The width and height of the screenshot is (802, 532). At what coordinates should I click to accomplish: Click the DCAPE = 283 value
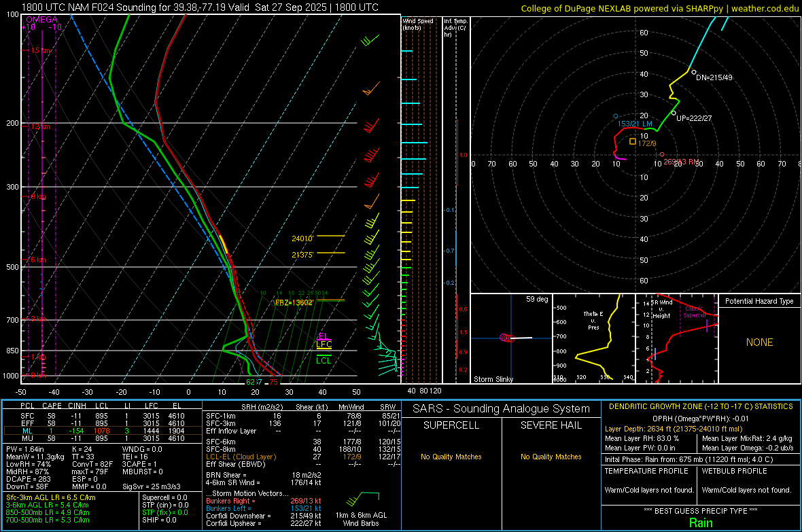[x=28, y=479]
